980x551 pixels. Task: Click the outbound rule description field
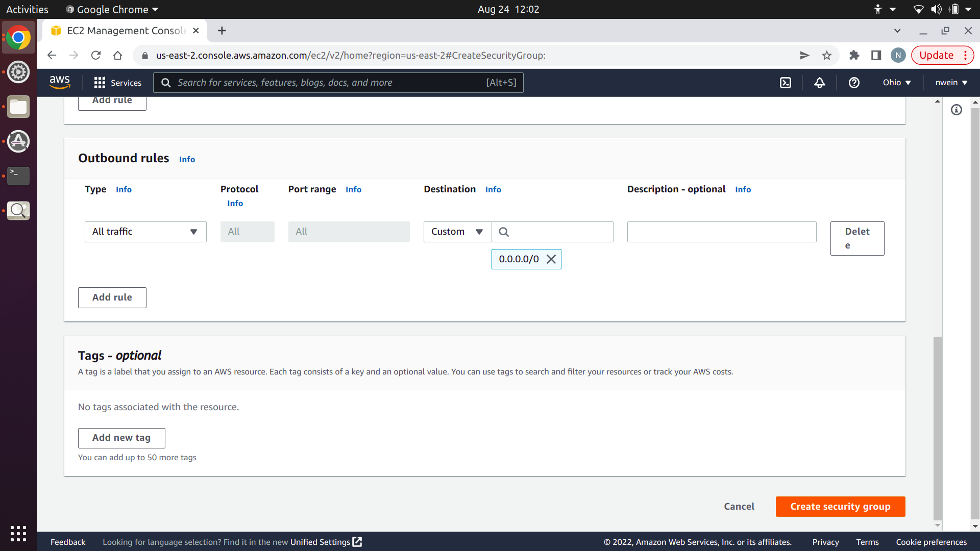(721, 232)
